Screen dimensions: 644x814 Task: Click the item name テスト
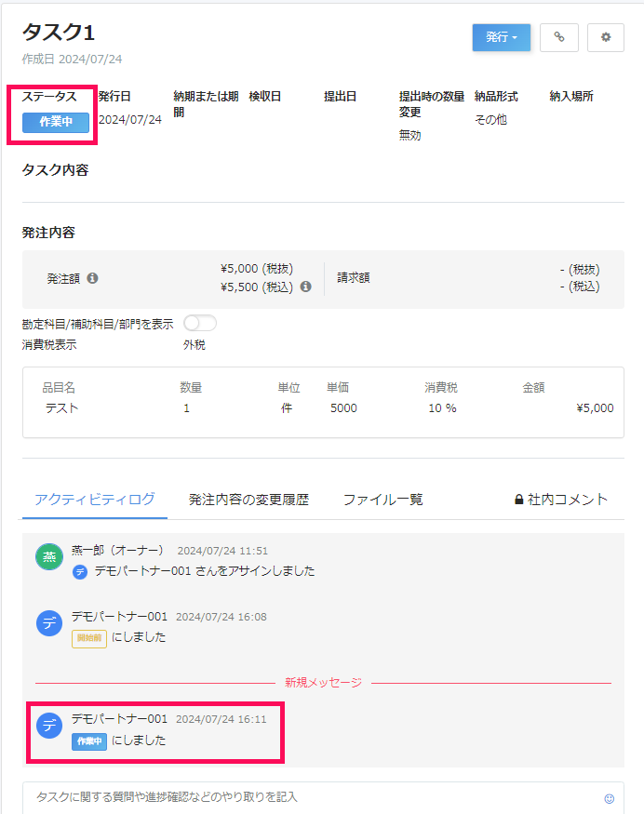click(x=61, y=408)
